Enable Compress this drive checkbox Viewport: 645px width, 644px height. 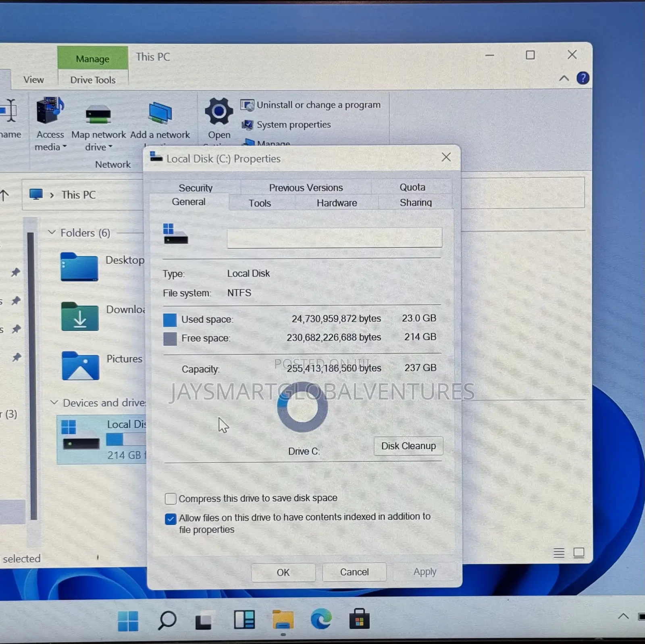point(171,499)
